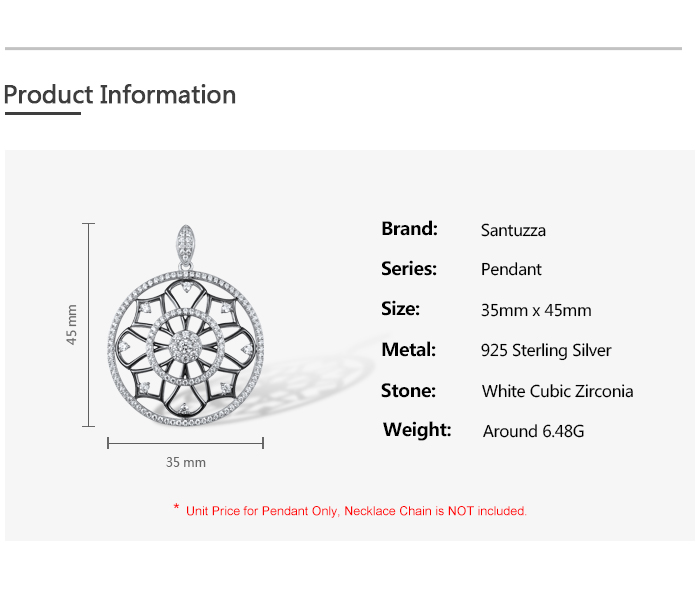Click the Pendant series value
The width and height of the screenshot is (700, 589).
tap(511, 269)
